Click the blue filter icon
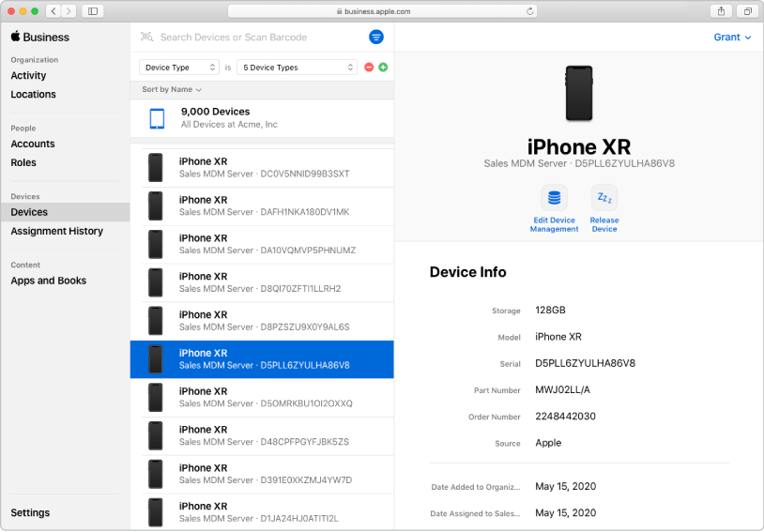764x532 pixels. [x=375, y=37]
